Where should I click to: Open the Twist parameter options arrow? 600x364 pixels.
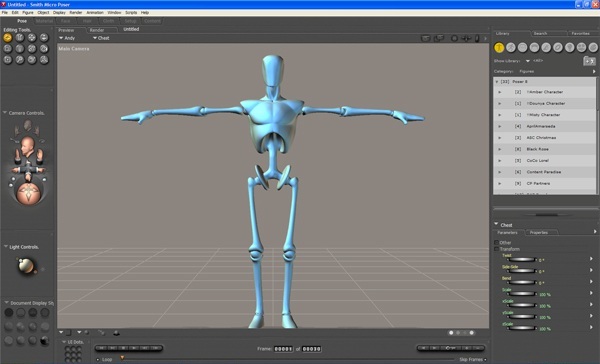[x=591, y=259]
